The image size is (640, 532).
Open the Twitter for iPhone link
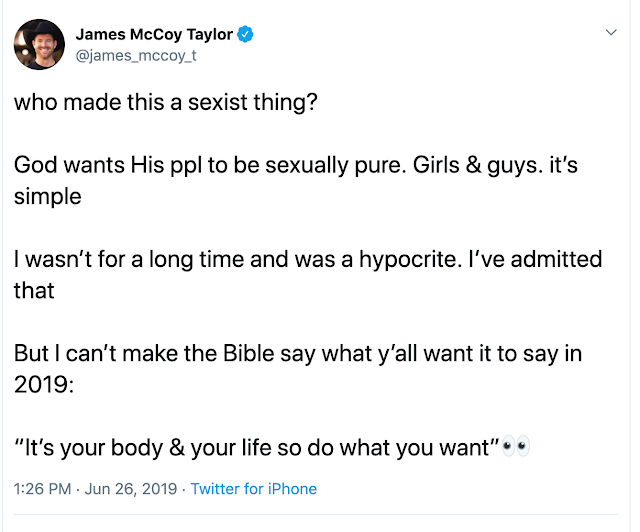(x=253, y=489)
